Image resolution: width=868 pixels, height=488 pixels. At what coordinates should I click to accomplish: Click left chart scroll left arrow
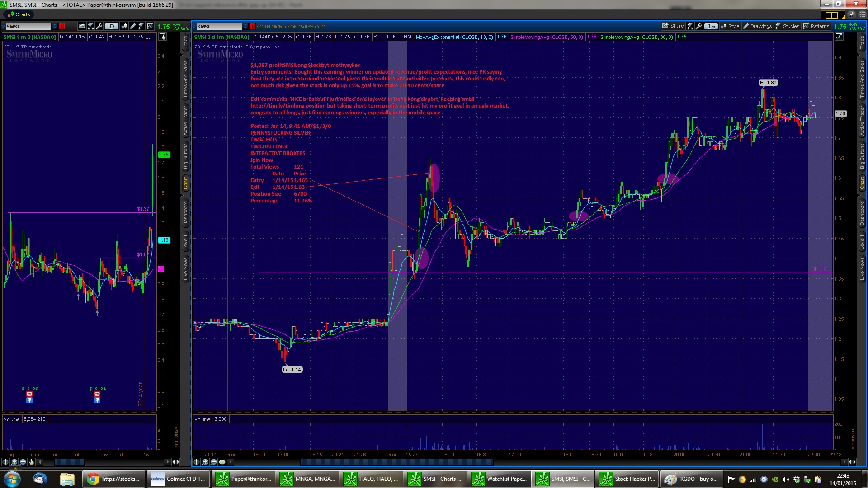pos(40,462)
